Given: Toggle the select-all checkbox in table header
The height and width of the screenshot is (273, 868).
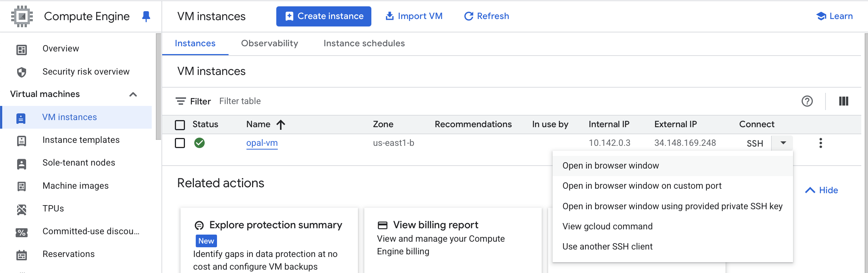Looking at the screenshot, I should pyautogui.click(x=180, y=125).
